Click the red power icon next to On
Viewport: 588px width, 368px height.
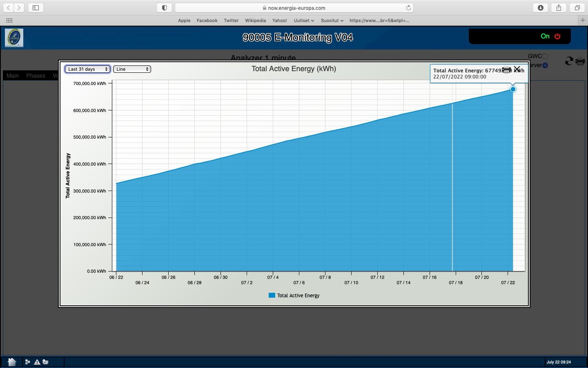[557, 36]
